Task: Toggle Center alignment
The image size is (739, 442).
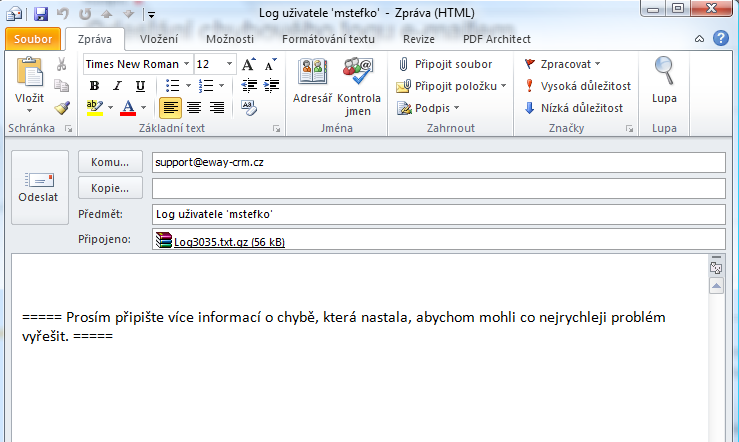Action: pos(194,108)
